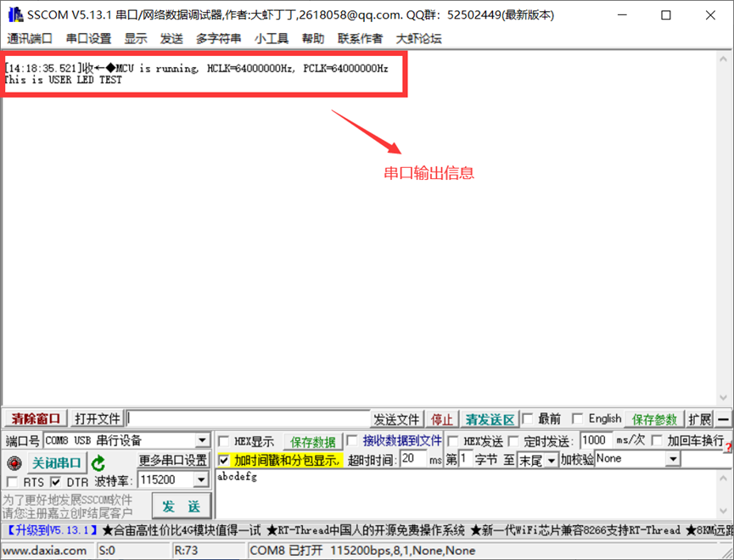The width and height of the screenshot is (734, 560).
Task: Open the 多字符串 menu
Action: click(x=218, y=38)
